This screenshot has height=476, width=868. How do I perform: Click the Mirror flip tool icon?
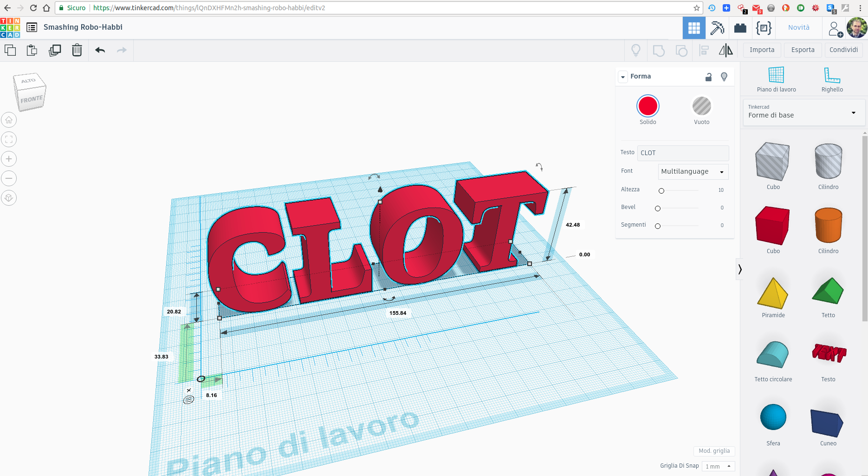coord(726,50)
